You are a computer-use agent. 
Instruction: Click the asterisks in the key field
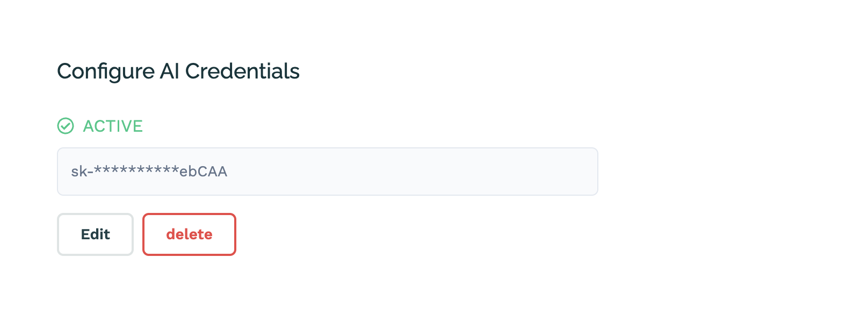[136, 170]
